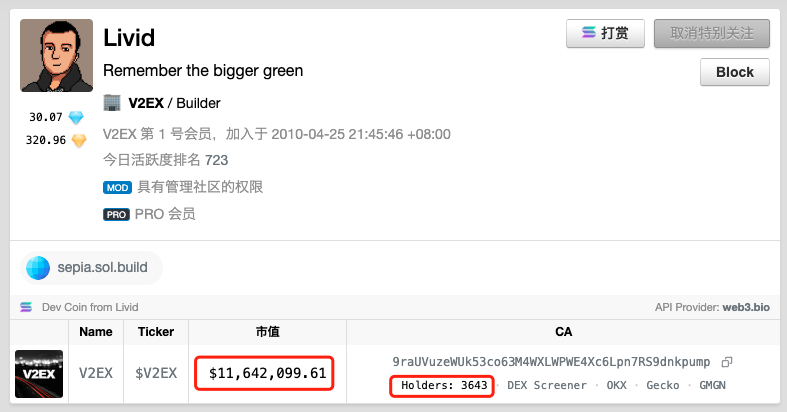Screen dimensions: 787x412
Task: Click the Holders: 3643 count
Action: point(443,385)
